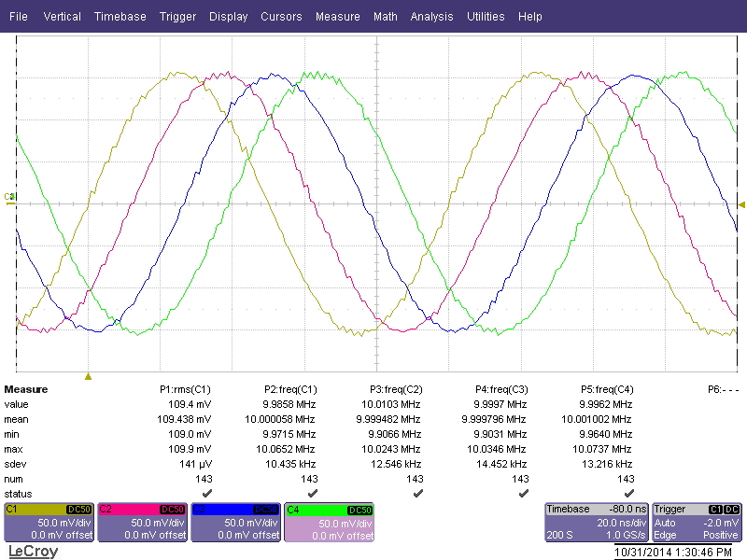The width and height of the screenshot is (747, 560).
Task: Open the Trigger descriptor box
Action: coord(697,523)
